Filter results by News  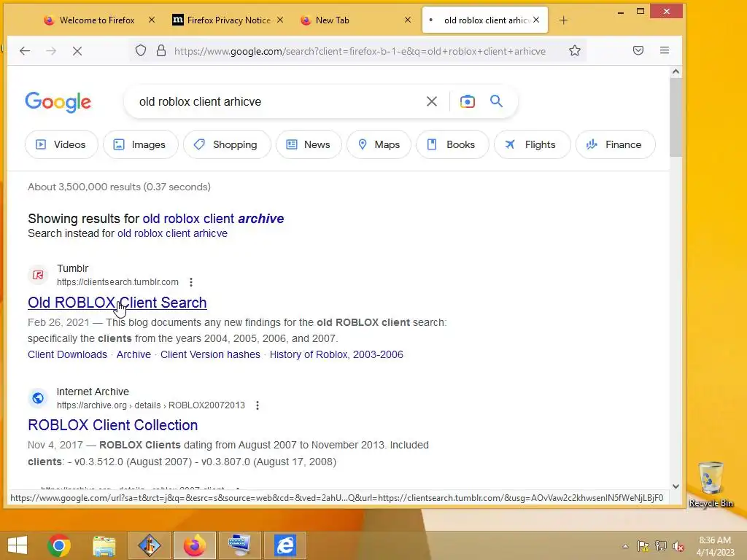click(x=309, y=144)
